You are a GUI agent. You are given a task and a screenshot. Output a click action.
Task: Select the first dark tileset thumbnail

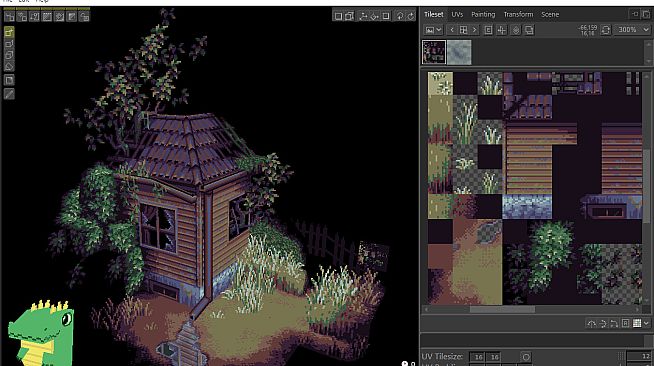pos(434,52)
